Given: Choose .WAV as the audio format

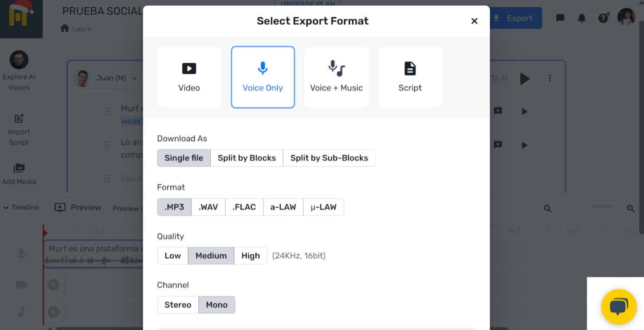Looking at the screenshot, I should click(208, 207).
